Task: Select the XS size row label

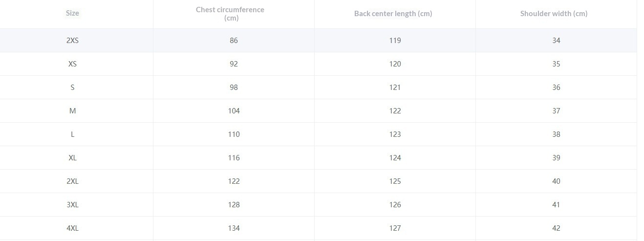Action: click(x=72, y=64)
